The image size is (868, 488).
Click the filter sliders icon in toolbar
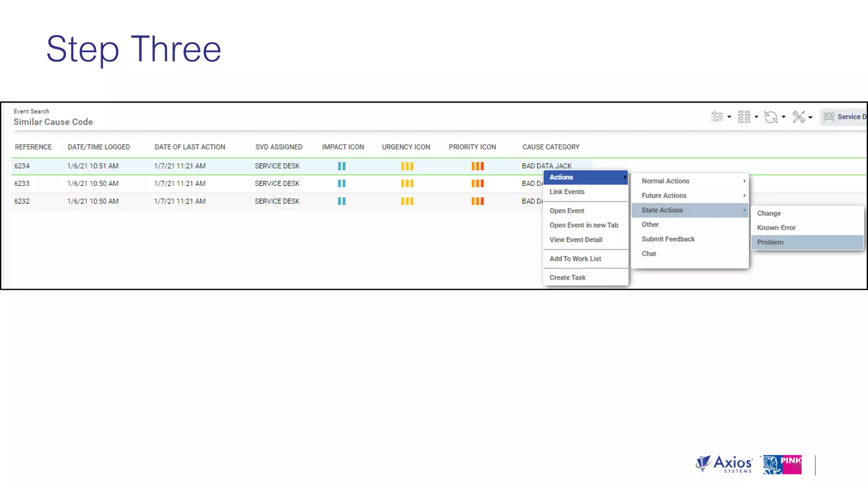[717, 117]
